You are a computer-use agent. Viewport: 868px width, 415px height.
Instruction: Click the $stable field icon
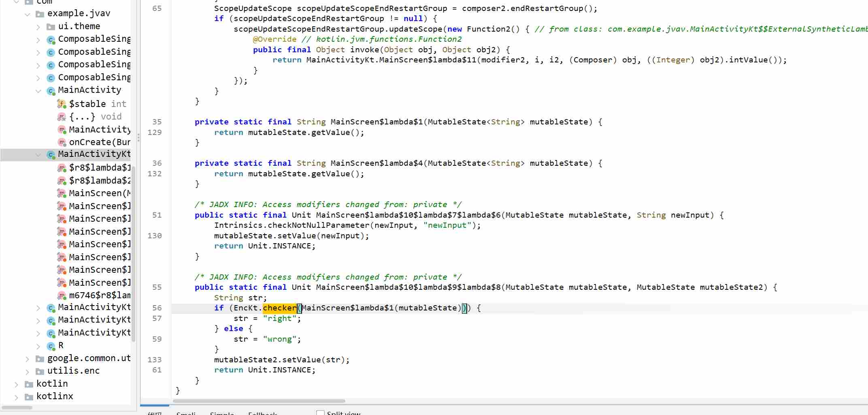pyautogui.click(x=62, y=104)
